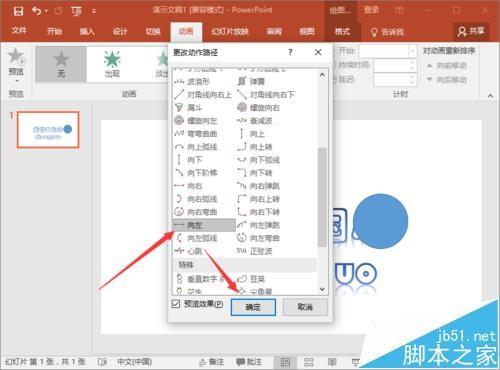500x370 pixels.
Task: Choose the 向下阶梯 motion path
Action: [x=196, y=173]
